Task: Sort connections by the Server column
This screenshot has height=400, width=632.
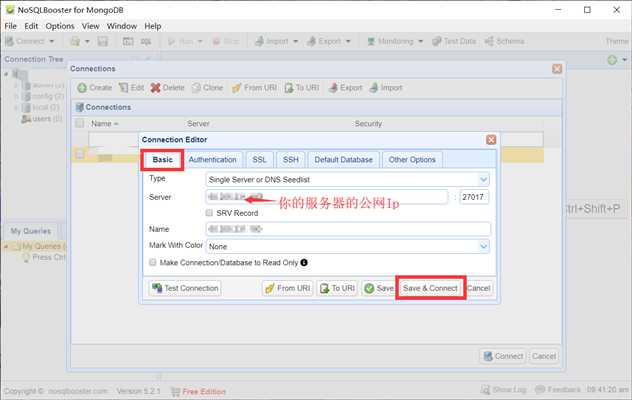Action: [198, 123]
